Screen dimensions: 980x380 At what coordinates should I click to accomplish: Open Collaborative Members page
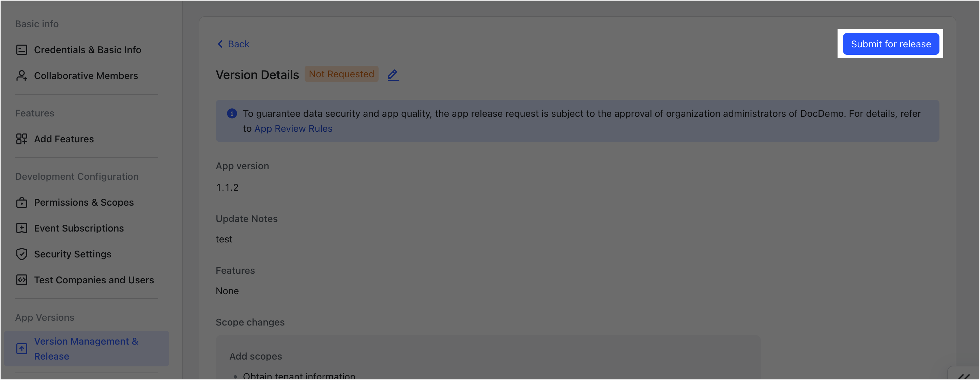[86, 76]
